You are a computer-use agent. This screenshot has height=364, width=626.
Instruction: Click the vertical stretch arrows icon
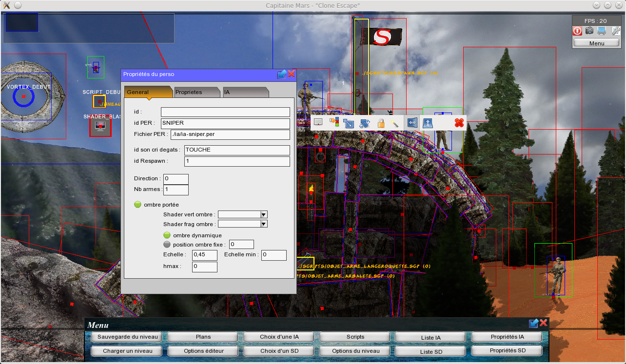427,123
